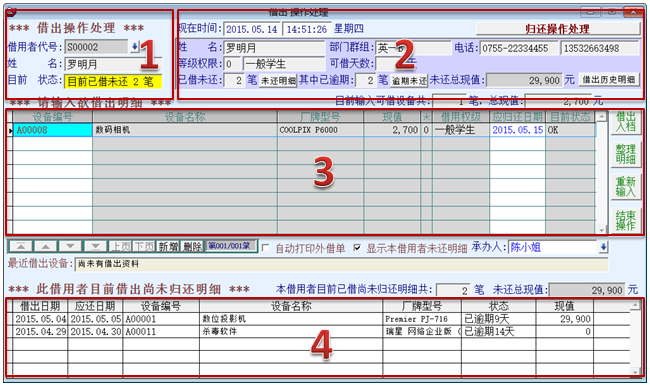Open 未还明细 unreturned details
Viewport: 650px width, 392px height.
[278, 80]
